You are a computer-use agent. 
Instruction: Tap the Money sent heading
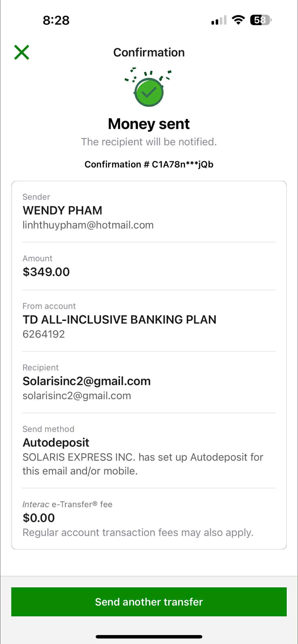149,124
